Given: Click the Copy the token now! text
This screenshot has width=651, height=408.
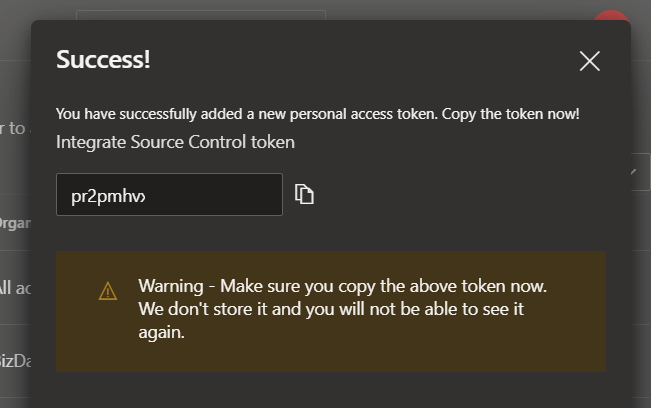Looking at the screenshot, I should [510, 114].
